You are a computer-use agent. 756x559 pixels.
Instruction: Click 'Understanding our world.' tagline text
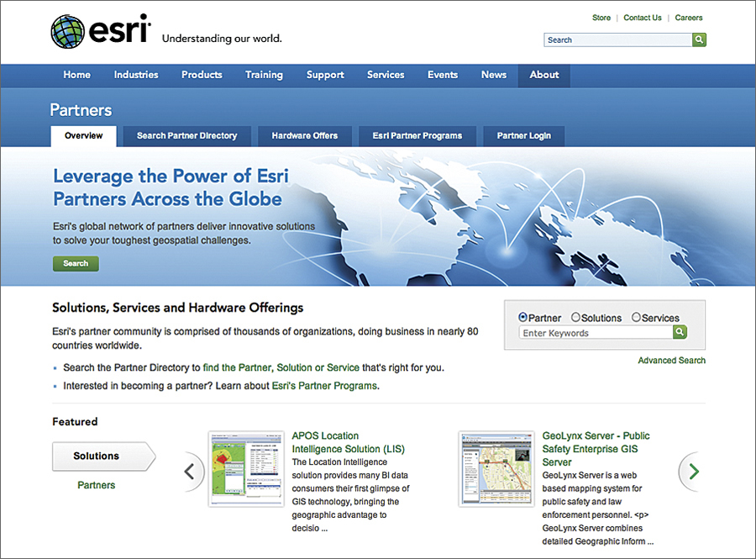point(222,39)
